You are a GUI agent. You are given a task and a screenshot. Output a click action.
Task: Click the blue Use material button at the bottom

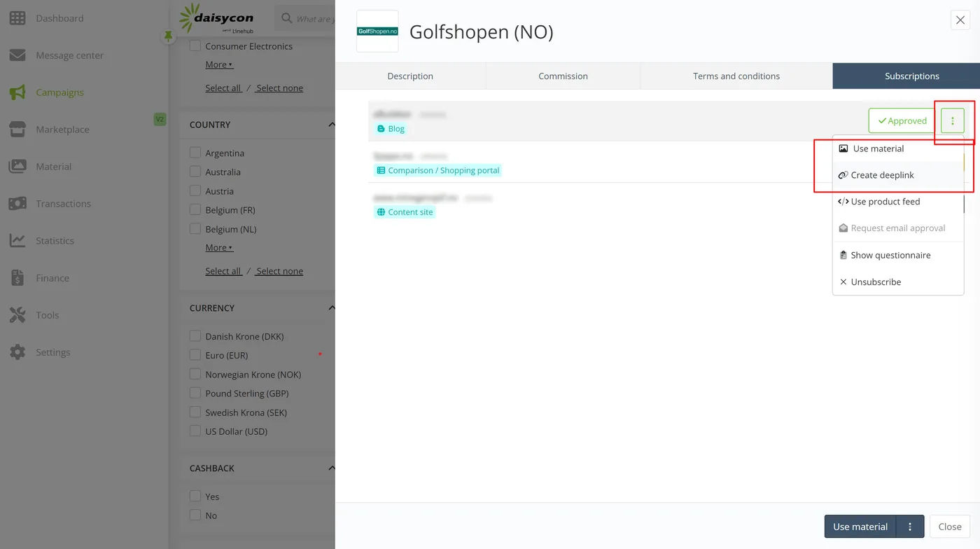pos(860,527)
